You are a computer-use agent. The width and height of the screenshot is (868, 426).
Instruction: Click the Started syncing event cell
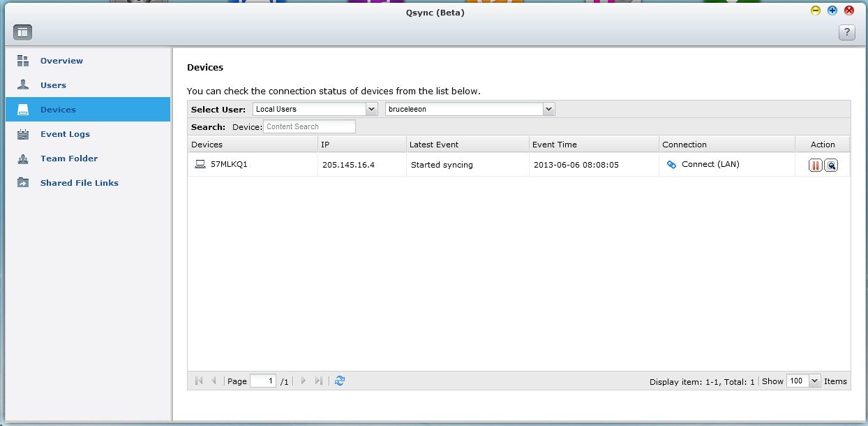(x=442, y=165)
